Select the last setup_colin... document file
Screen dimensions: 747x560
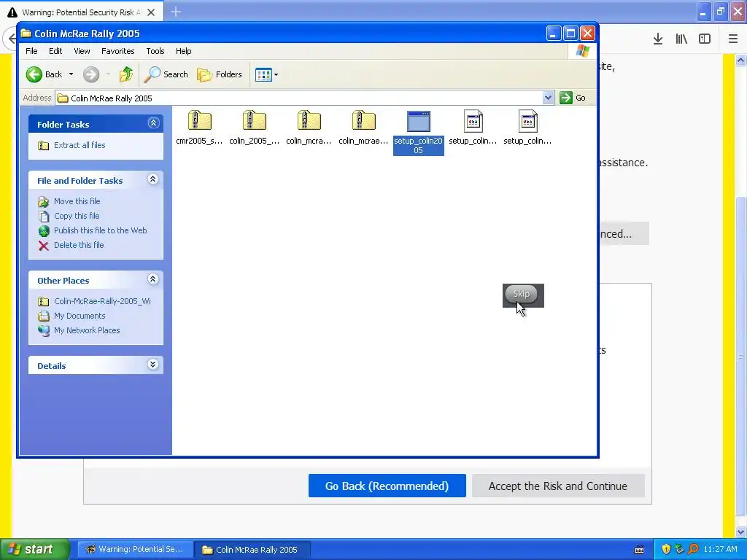[x=527, y=127]
